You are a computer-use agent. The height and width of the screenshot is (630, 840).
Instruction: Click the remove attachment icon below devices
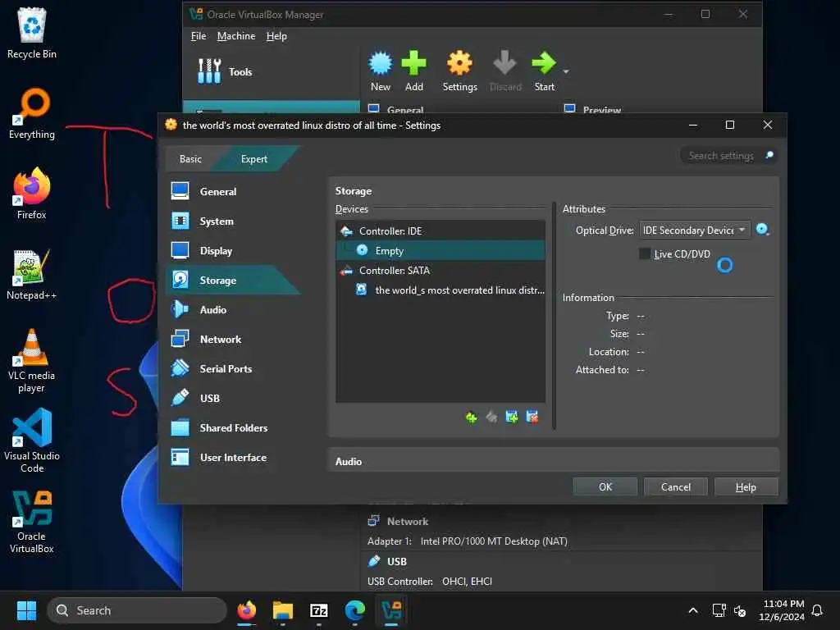pos(532,417)
